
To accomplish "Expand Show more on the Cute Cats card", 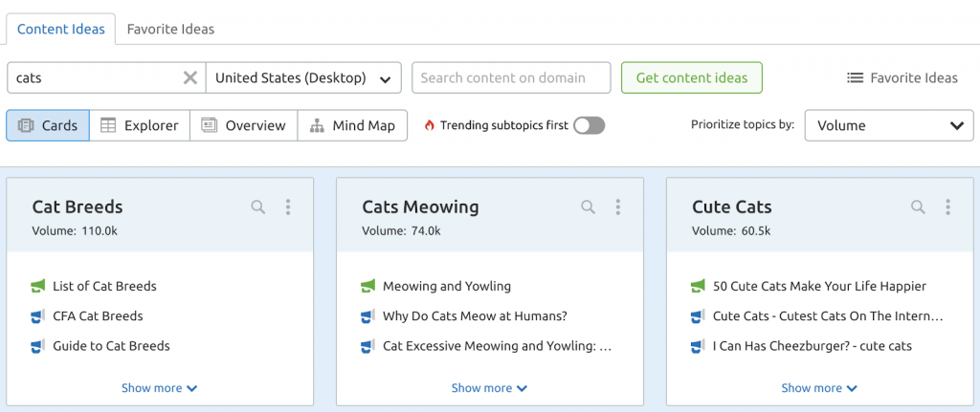I will click(x=819, y=388).
